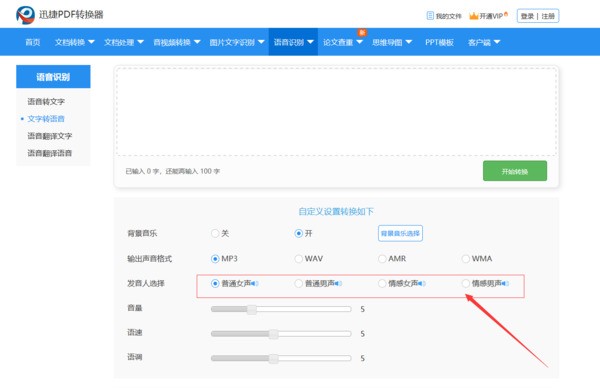600x388 pixels.
Task: Open 语音翻译文字 in sidebar
Action: coord(50,136)
